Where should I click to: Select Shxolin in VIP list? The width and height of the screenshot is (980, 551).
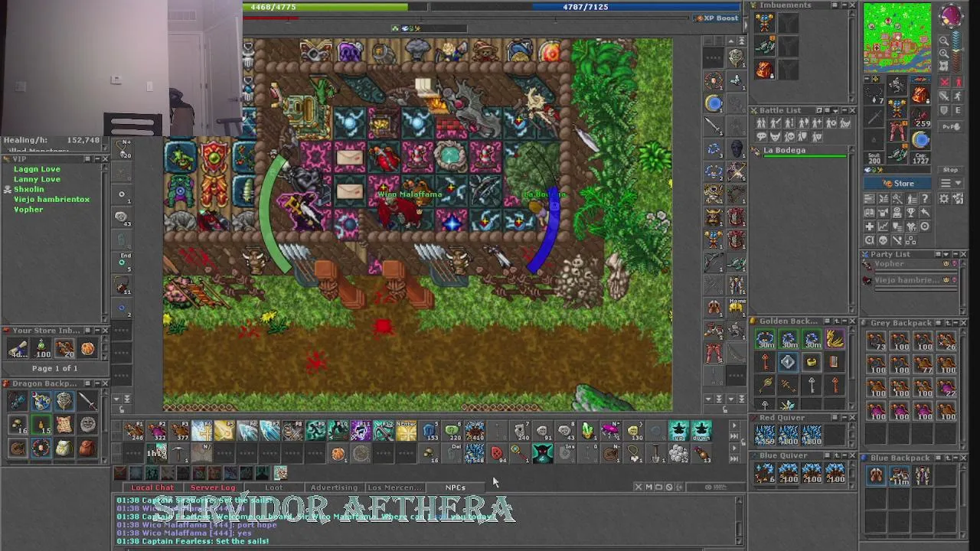28,189
